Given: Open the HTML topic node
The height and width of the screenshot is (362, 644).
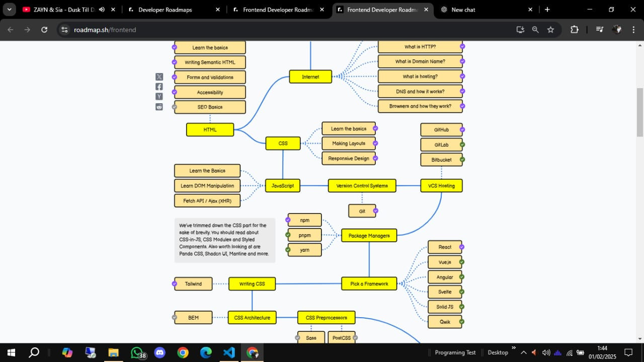Looking at the screenshot, I should coord(210,129).
